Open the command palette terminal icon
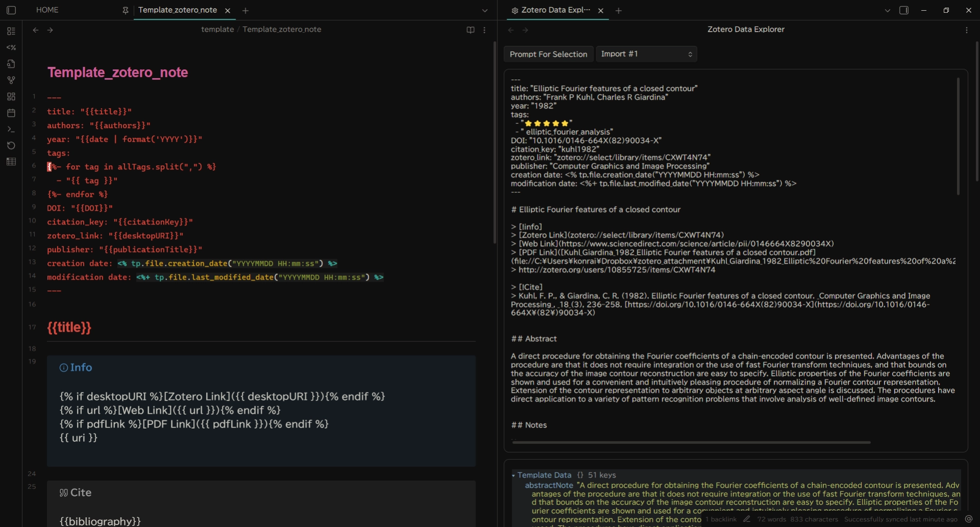Screen dimensions: 980x527 pyautogui.click(x=11, y=129)
